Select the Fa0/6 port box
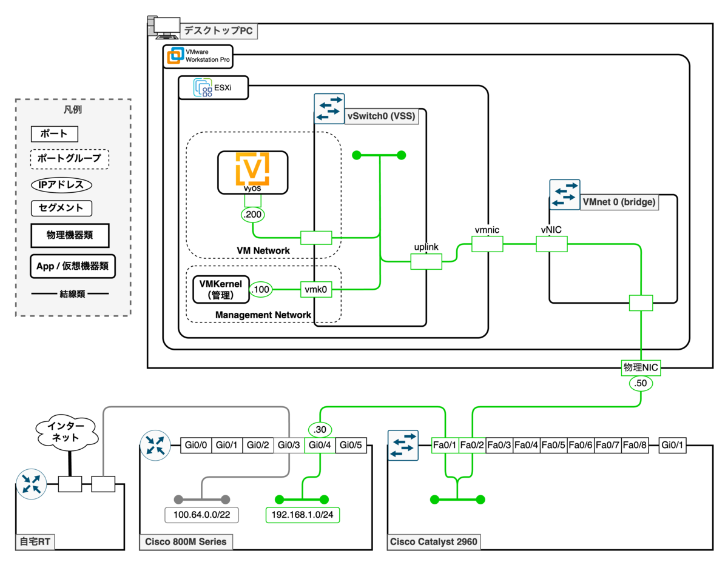 tap(581, 445)
